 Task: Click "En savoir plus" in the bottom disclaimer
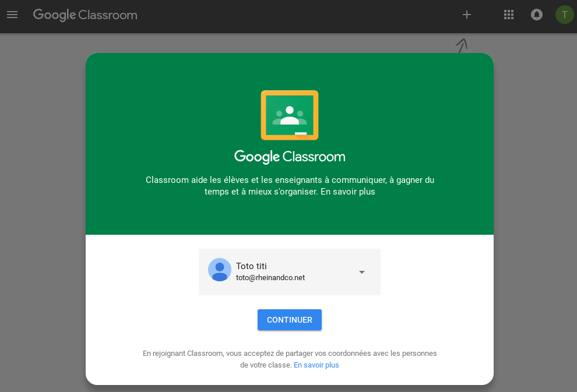pos(316,365)
